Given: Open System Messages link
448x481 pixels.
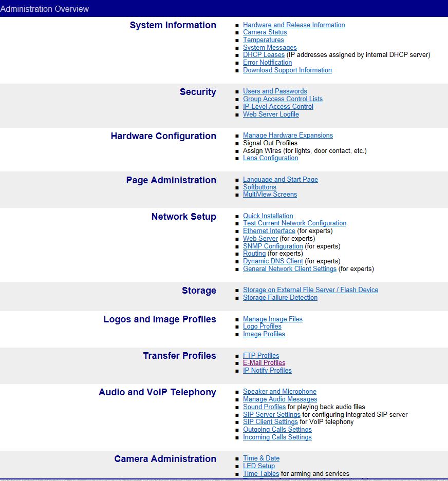Looking at the screenshot, I should pos(270,48).
